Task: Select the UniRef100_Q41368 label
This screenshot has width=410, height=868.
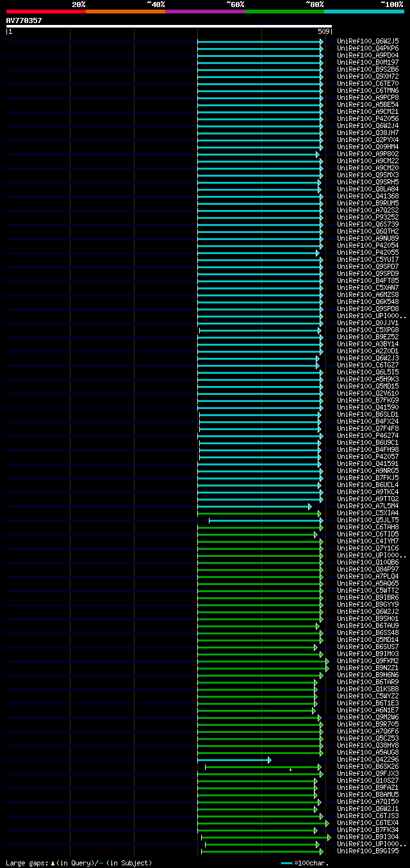Action: click(368, 197)
